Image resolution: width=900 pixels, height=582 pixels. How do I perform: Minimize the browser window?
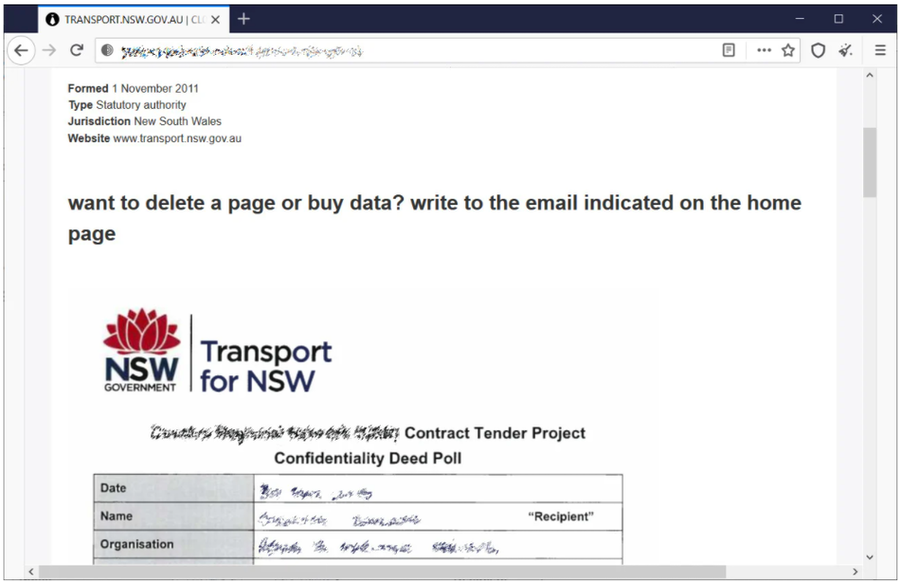coord(800,19)
